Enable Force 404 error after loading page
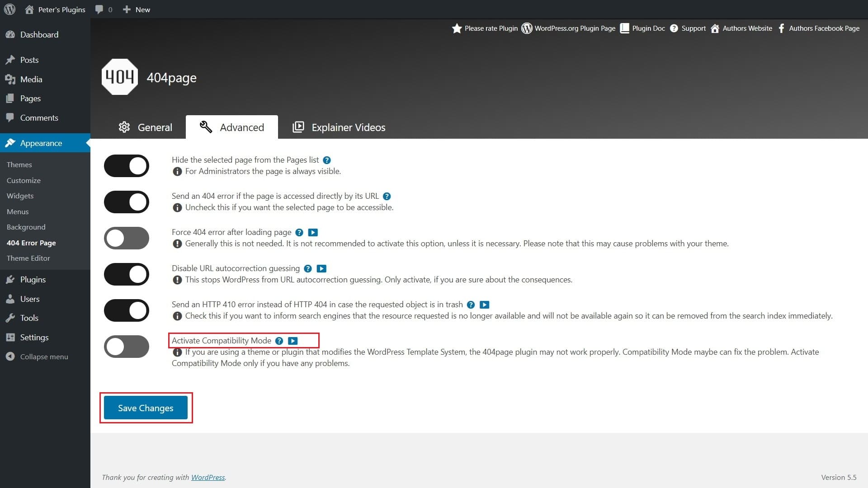Image resolution: width=868 pixels, height=488 pixels. [127, 238]
